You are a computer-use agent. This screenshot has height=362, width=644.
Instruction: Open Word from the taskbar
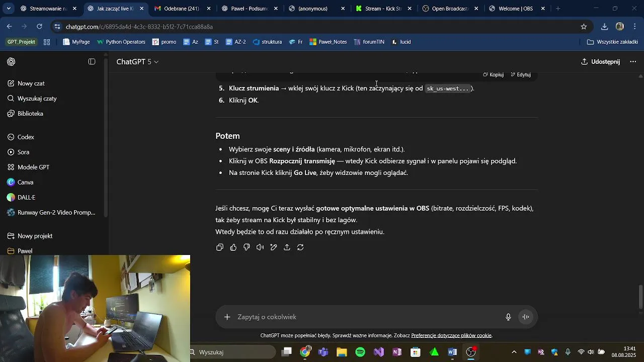click(452, 352)
